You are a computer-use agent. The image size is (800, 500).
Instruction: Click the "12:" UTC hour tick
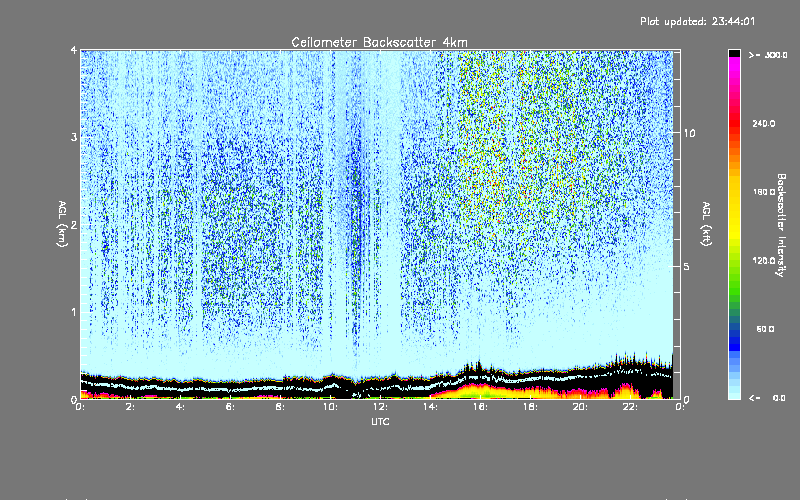pyautogui.click(x=380, y=407)
